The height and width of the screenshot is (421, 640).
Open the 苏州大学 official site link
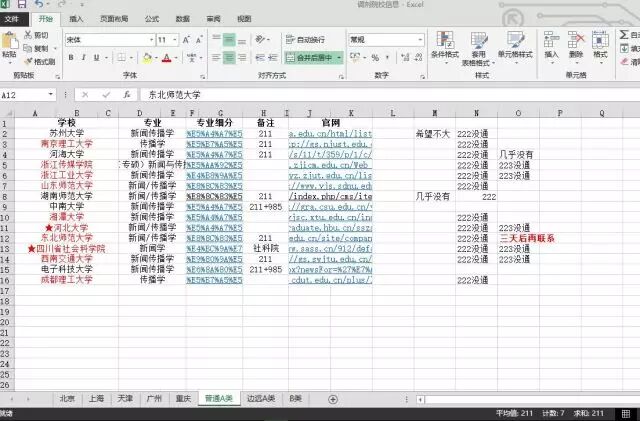click(330, 134)
